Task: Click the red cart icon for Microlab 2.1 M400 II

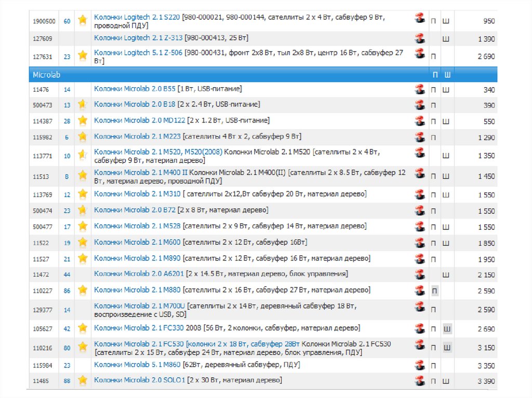Action: click(420, 173)
